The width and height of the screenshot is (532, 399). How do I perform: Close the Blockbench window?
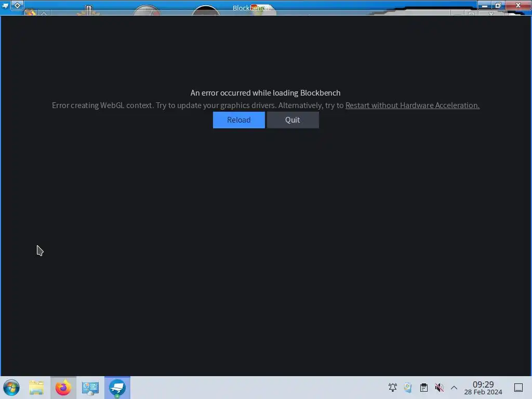pos(518,5)
